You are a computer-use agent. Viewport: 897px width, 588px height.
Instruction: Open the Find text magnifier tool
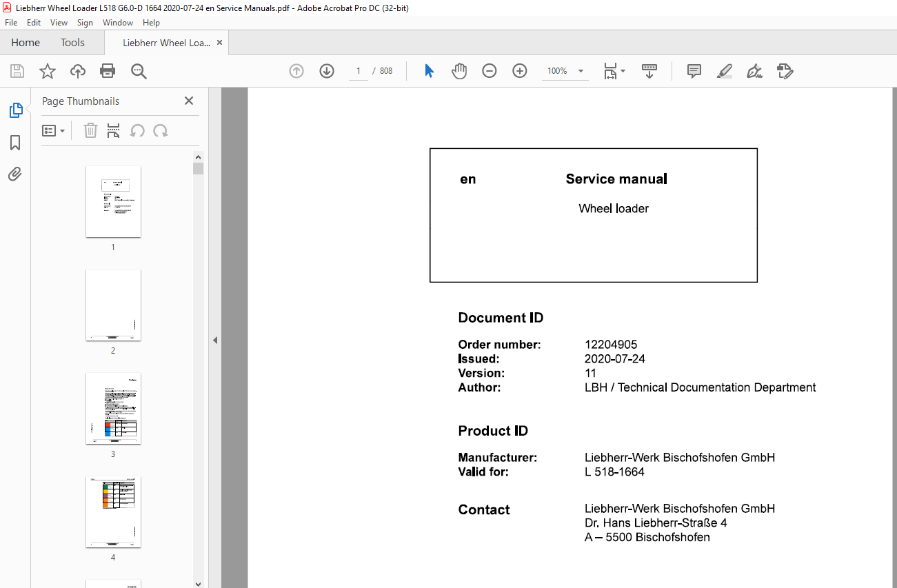tap(139, 71)
